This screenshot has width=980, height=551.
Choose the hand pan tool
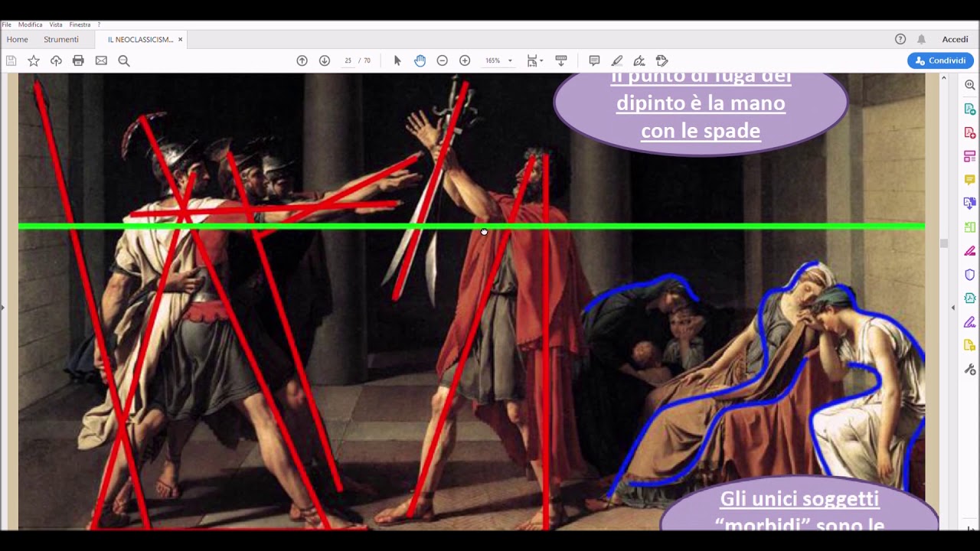(420, 60)
